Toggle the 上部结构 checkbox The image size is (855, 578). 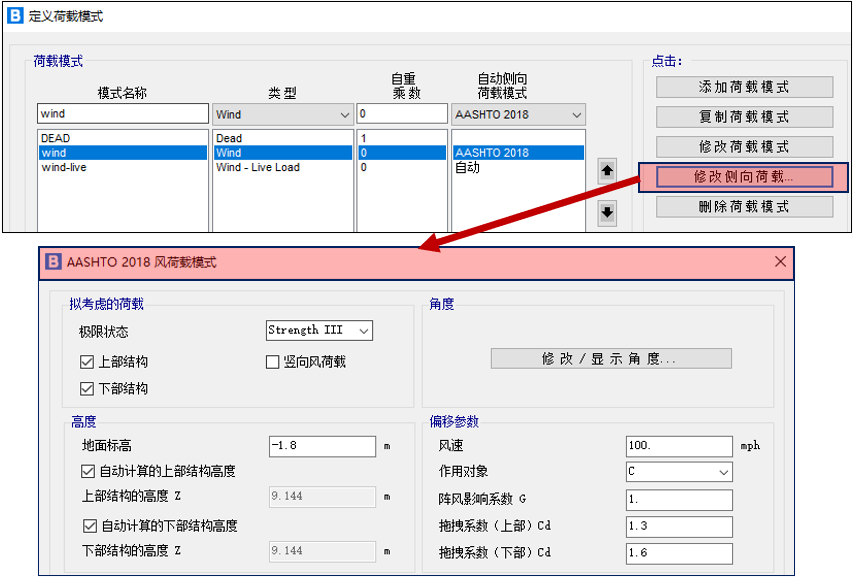tap(87, 362)
